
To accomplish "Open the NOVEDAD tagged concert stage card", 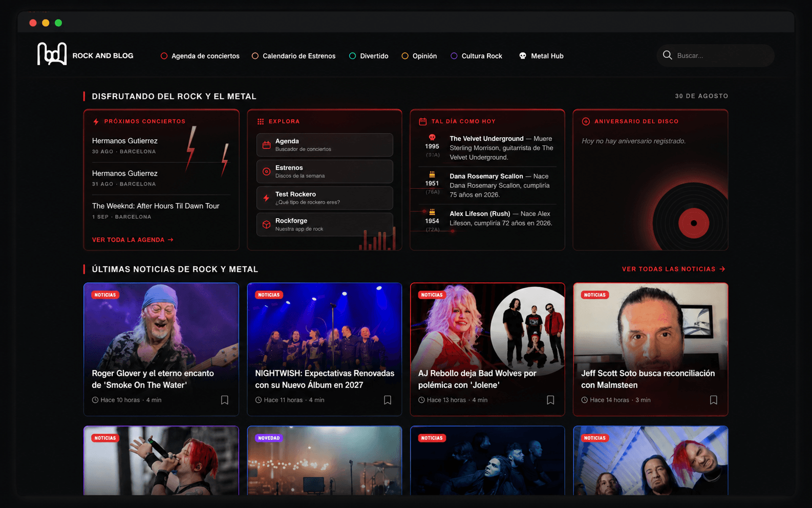I will pyautogui.click(x=325, y=460).
